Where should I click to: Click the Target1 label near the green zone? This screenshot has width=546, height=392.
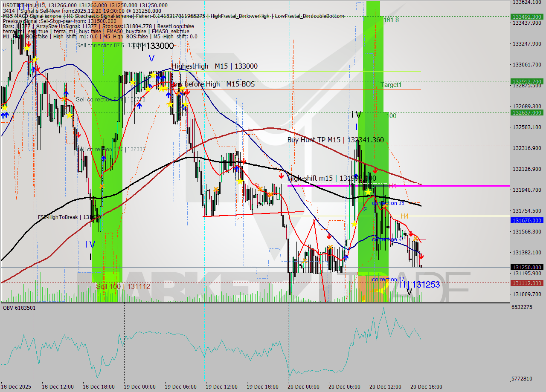[x=392, y=84]
